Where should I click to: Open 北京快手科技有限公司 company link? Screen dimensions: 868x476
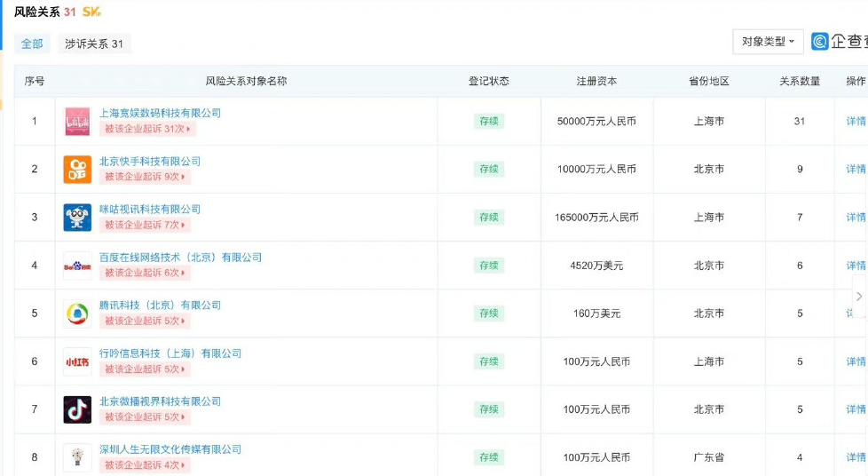150,161
